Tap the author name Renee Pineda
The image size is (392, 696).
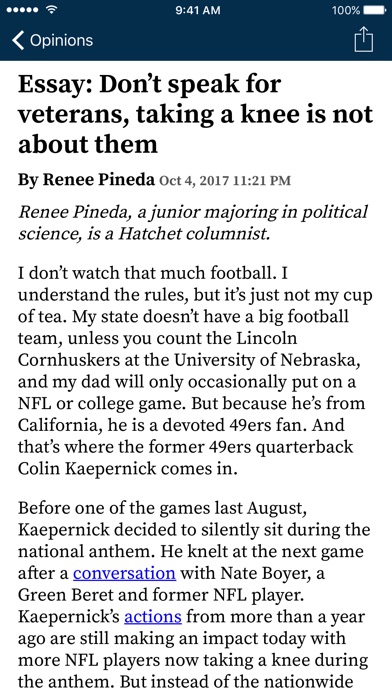[x=99, y=180]
